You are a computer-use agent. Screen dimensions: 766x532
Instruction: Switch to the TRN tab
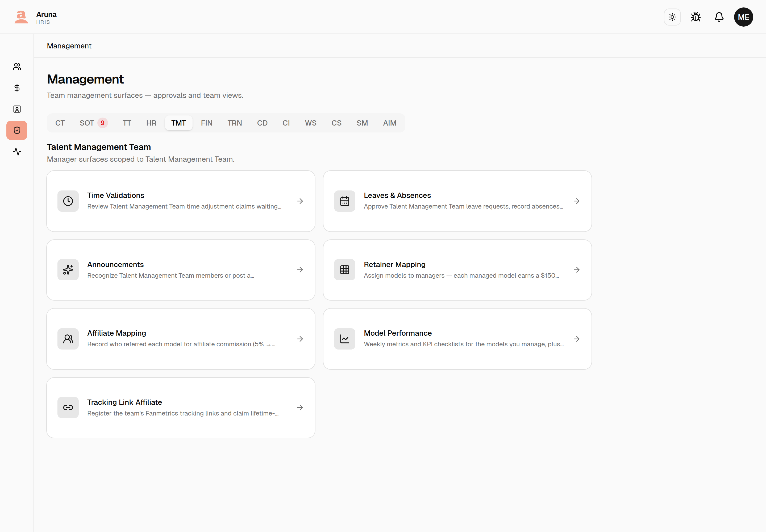click(235, 123)
